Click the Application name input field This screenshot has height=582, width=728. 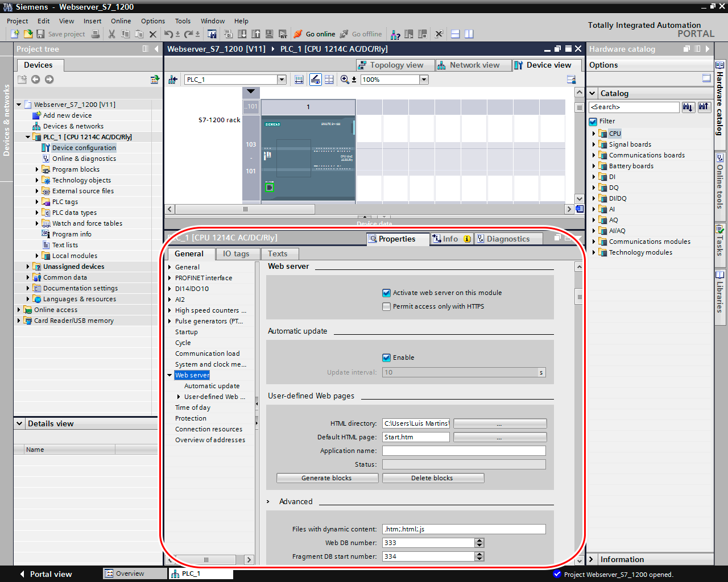[x=464, y=451]
